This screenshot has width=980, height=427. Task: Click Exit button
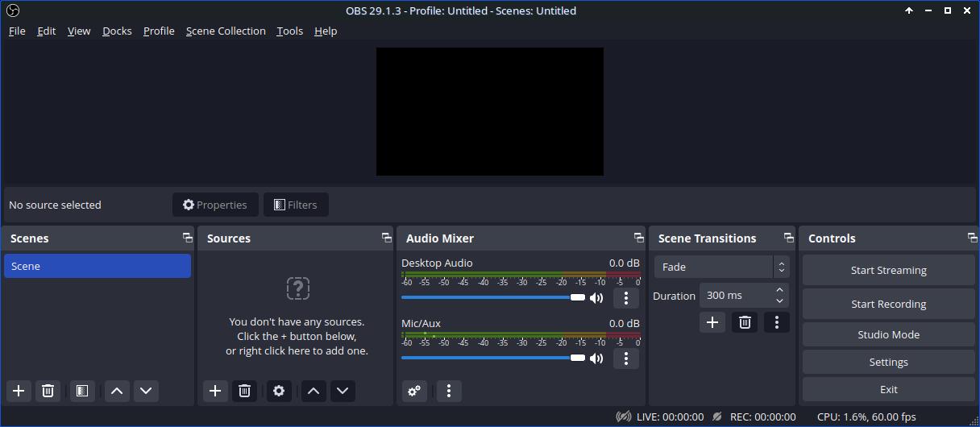click(x=889, y=389)
